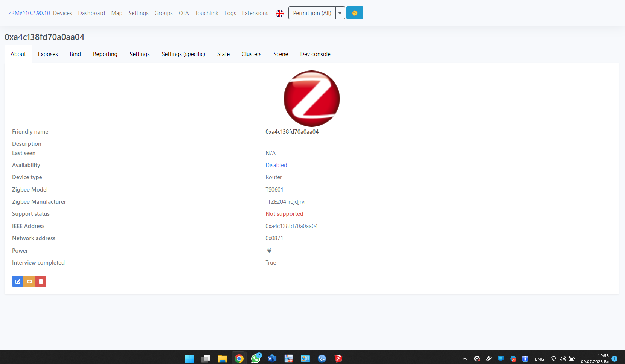Screen dimensions: 625x364
Task: Click Disabled to enable device availability
Action: point(276,165)
